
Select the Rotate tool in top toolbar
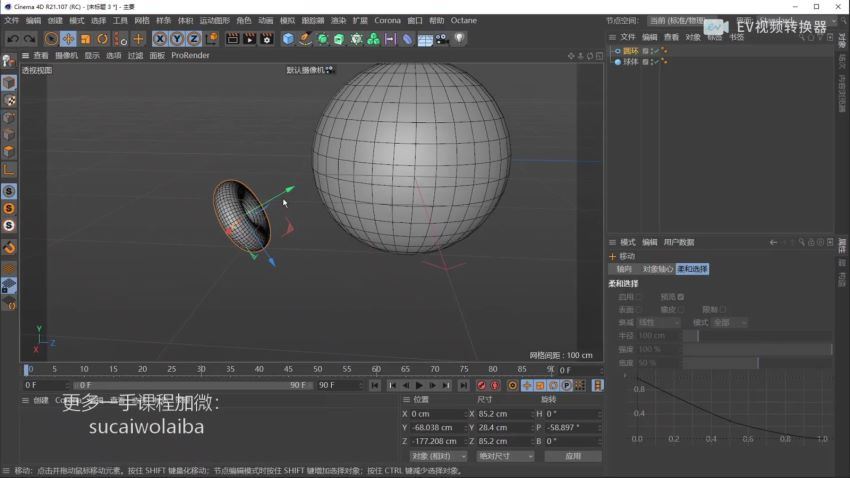click(102, 39)
